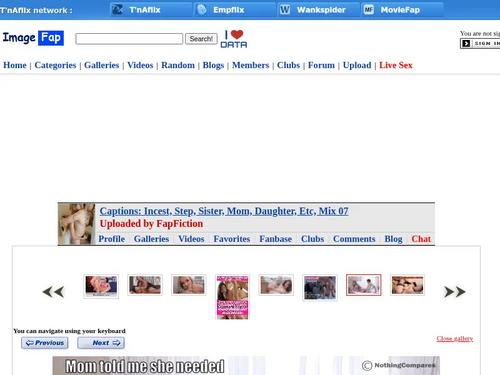
Task: Click the uploader avatar image
Action: (x=77, y=224)
